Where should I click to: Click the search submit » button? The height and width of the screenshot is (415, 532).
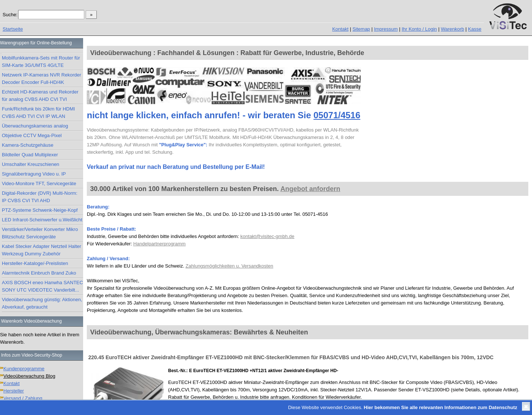[91, 14]
